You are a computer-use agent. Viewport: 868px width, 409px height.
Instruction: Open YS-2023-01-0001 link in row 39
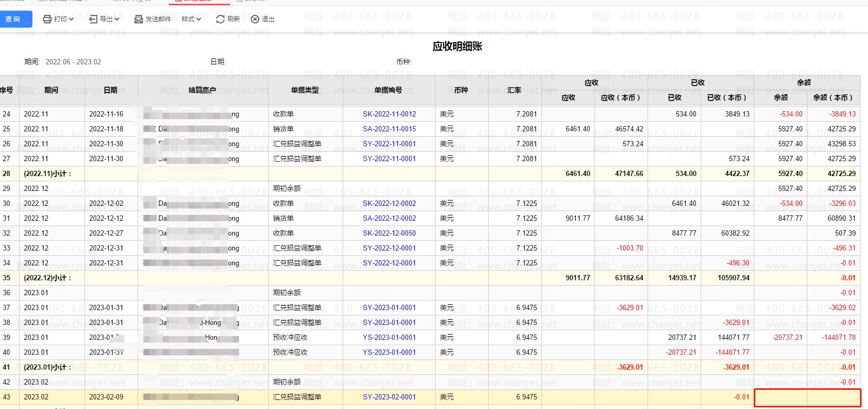pos(389,337)
